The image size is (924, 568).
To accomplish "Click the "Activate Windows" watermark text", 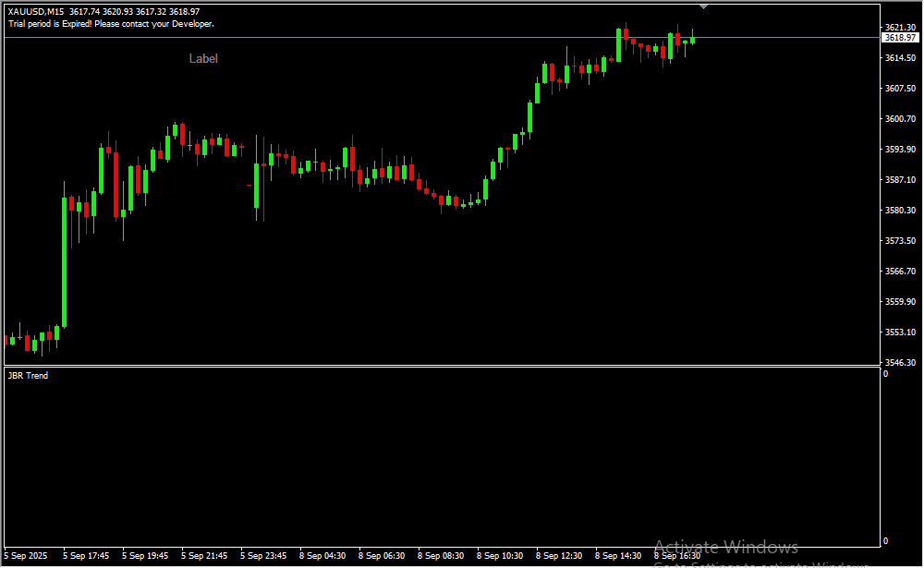I will (725, 547).
